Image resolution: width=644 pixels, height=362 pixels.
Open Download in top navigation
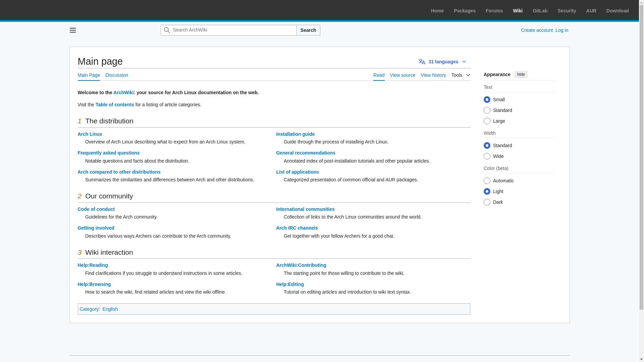[x=618, y=11]
